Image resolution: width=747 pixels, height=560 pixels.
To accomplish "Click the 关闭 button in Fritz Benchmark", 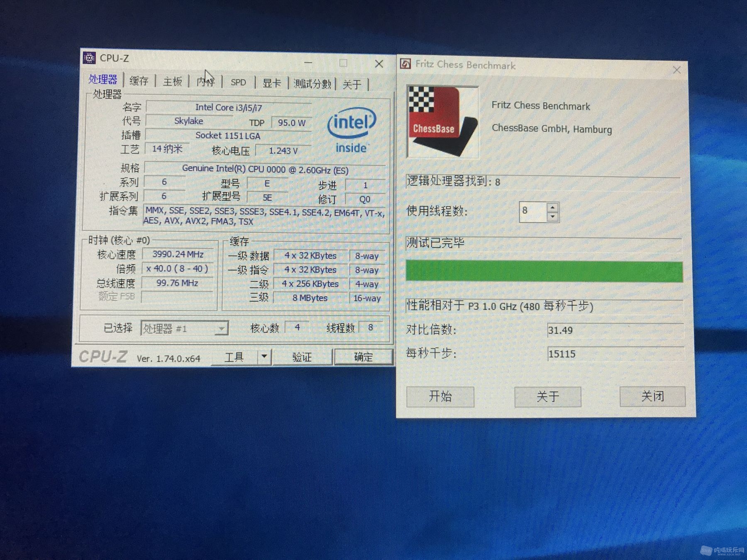I will (x=652, y=396).
